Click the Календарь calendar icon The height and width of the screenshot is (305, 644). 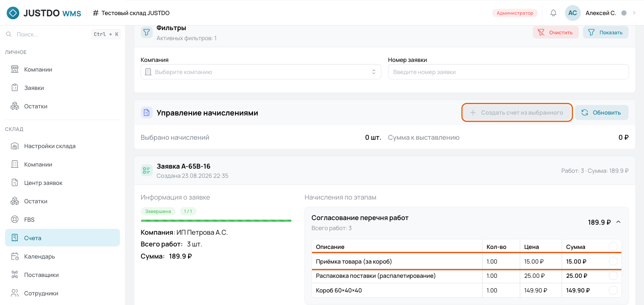click(x=15, y=256)
